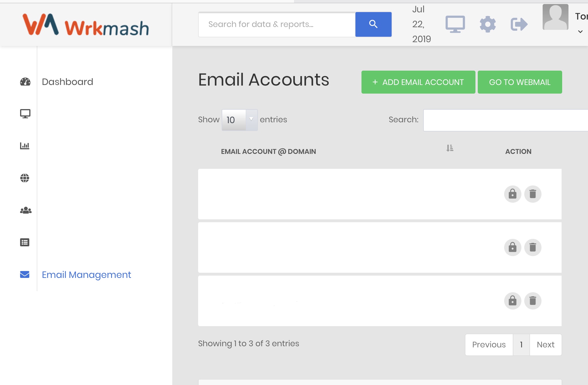Click the globe icon in the sidebar

(25, 178)
